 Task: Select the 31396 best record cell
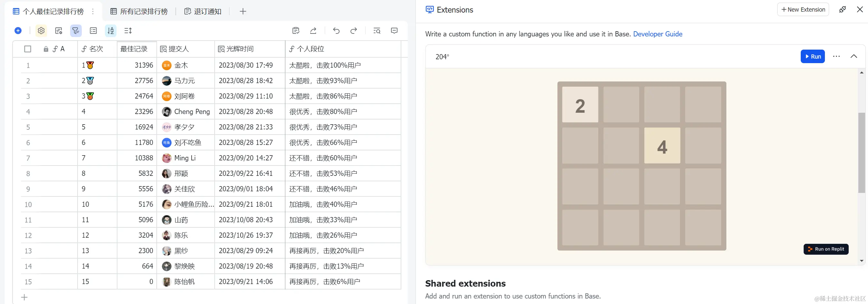coord(137,65)
